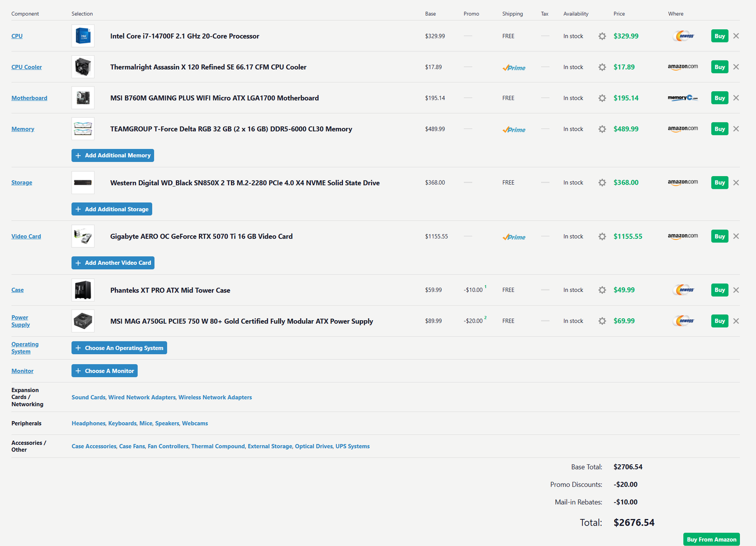Browse Webcams under Peripherals
Image resolution: width=756 pixels, height=546 pixels.
click(195, 423)
